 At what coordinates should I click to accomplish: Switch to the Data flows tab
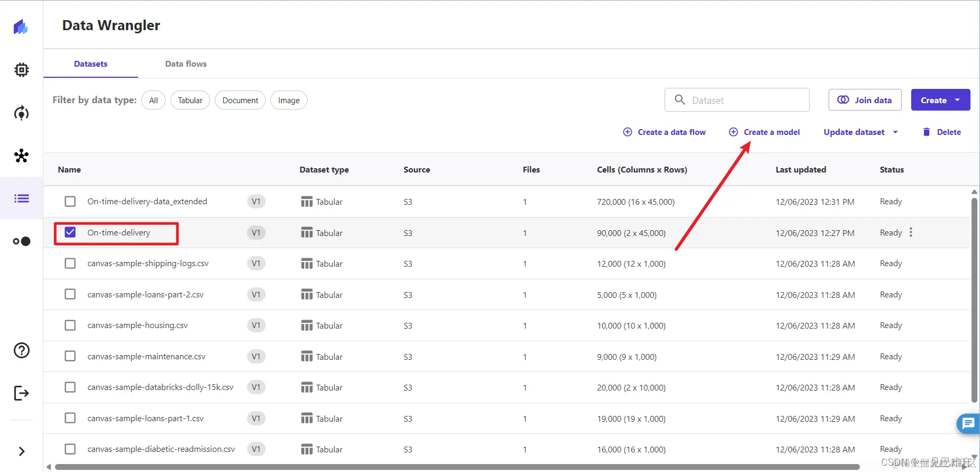click(186, 64)
